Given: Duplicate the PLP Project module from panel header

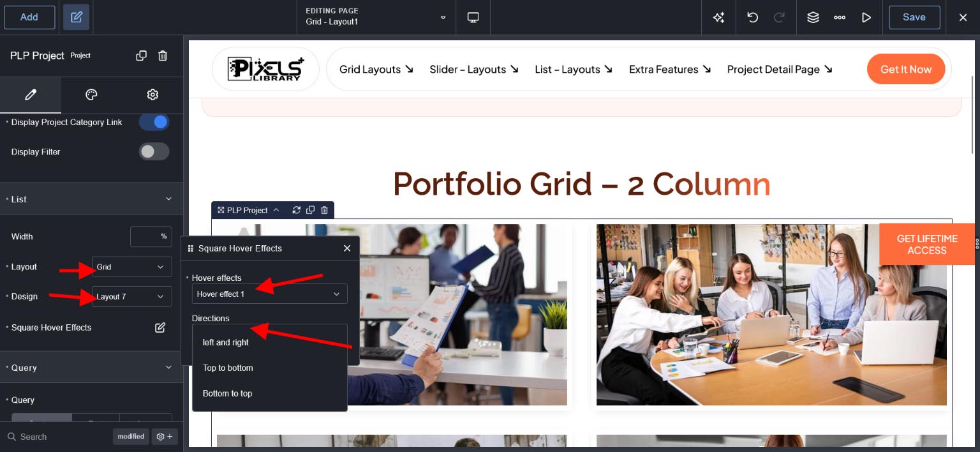Looking at the screenshot, I should (142, 56).
